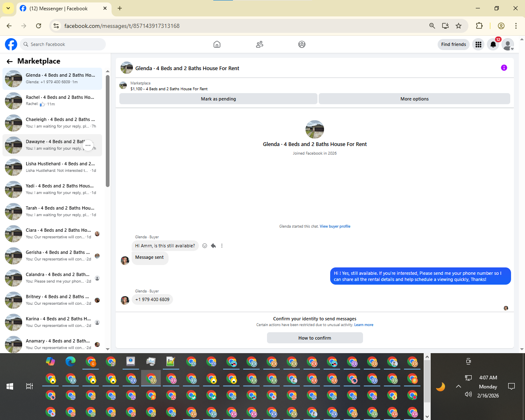Click Mark as pending button

pyautogui.click(x=218, y=99)
